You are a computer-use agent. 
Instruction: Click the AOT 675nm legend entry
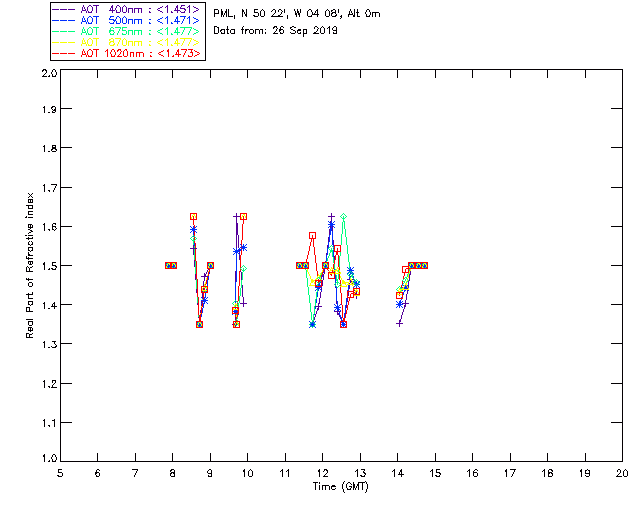126,31
